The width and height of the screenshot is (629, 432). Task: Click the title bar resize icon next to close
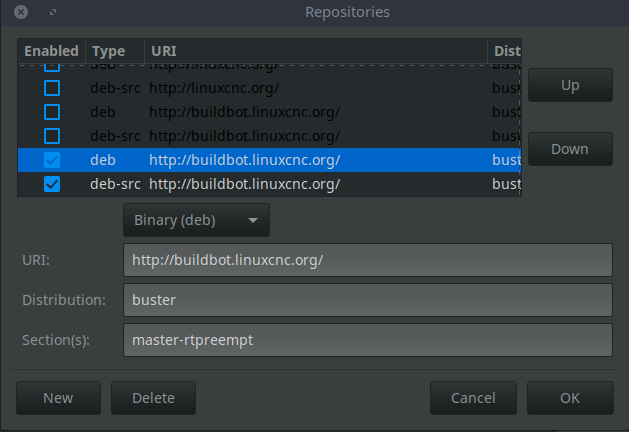[x=53, y=12]
